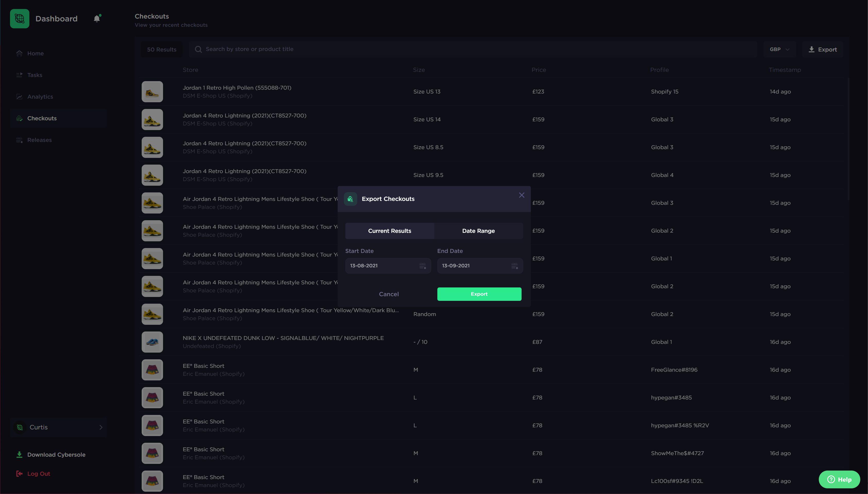Click the Releases calendar icon
Image resolution: width=868 pixels, height=494 pixels.
tap(19, 140)
